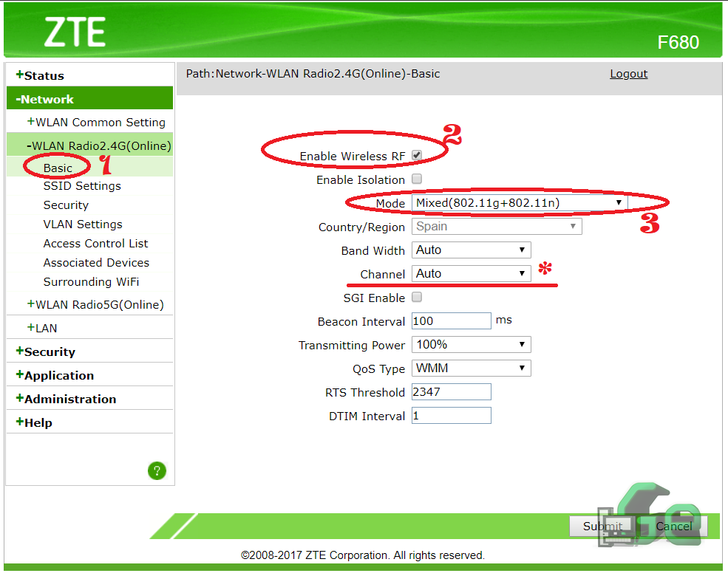Enable the SGI Enable checkbox
Image resolution: width=728 pixels, height=576 pixels.
pos(417,298)
